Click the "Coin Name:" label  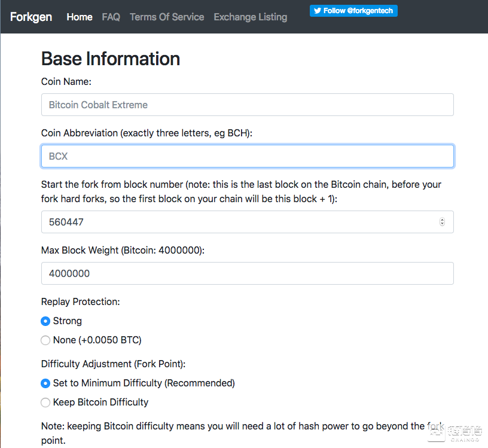[66, 81]
